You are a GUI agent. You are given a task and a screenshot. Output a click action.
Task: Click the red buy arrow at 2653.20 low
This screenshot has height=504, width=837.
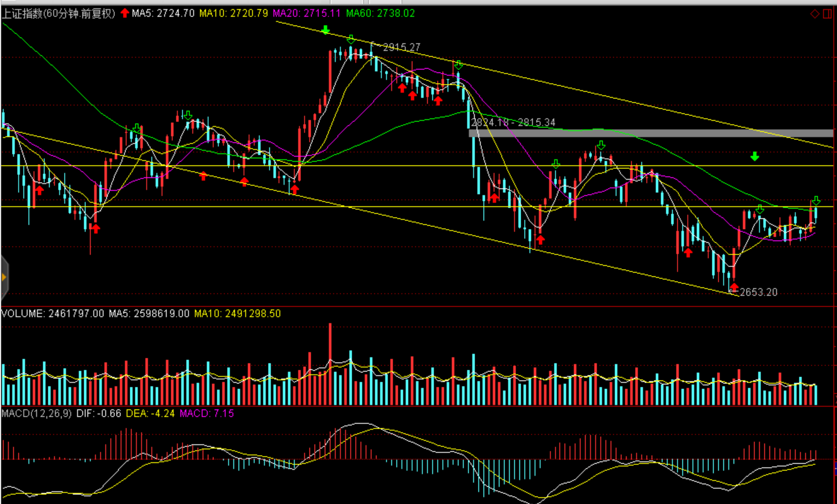click(x=734, y=287)
